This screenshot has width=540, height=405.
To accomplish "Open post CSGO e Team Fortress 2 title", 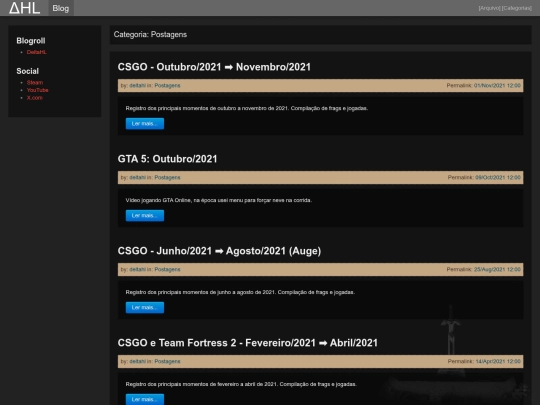I will 248,343.
